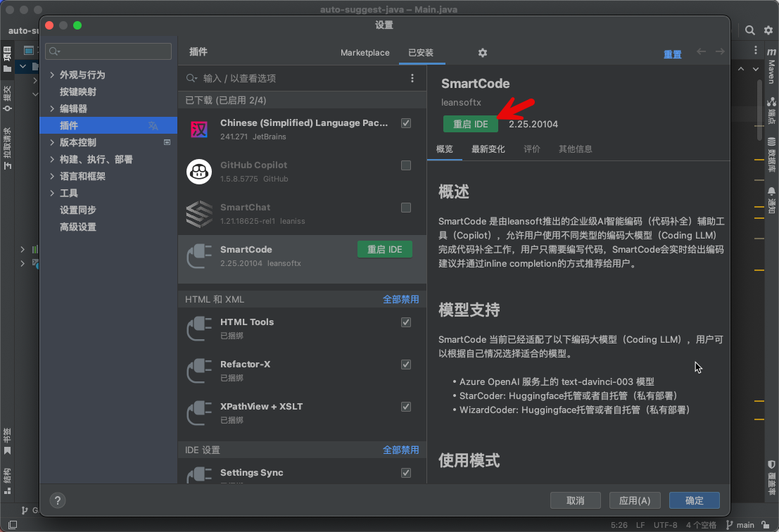Enable the GitHub Copilot plugin checkbox
779x532 pixels.
(406, 165)
